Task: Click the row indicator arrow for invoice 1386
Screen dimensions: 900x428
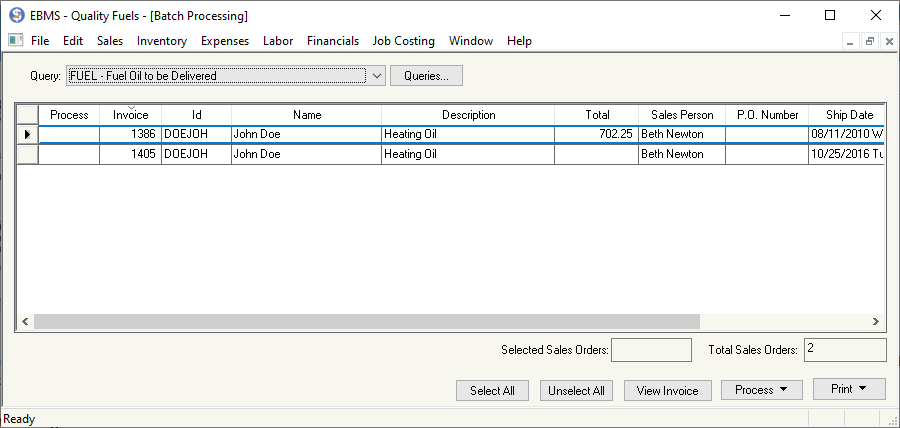Action: pos(27,134)
